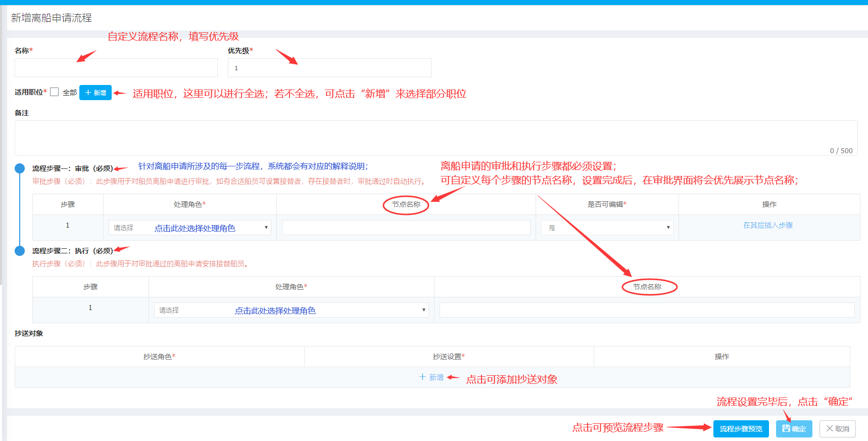Click 节点名称 input in 审批 step row
The image size is (868, 441).
coord(406,228)
